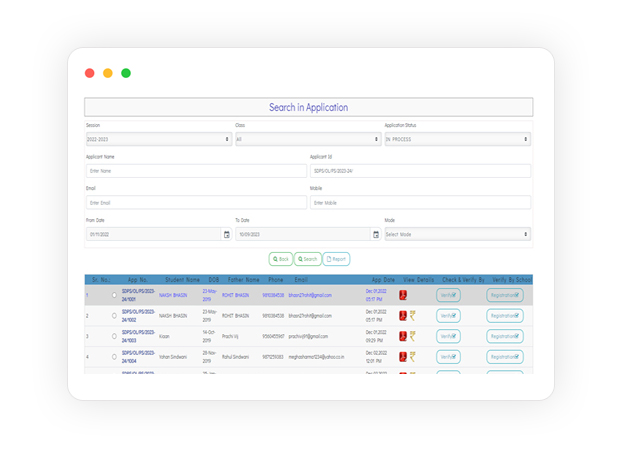Open PDF details icon for Yohan Sindwani
Screen dimensions: 622x450
click(403, 357)
